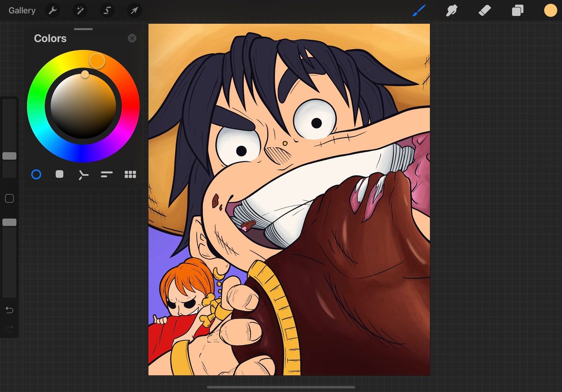
Task: Tap the Redo arrow
Action: pos(9,329)
